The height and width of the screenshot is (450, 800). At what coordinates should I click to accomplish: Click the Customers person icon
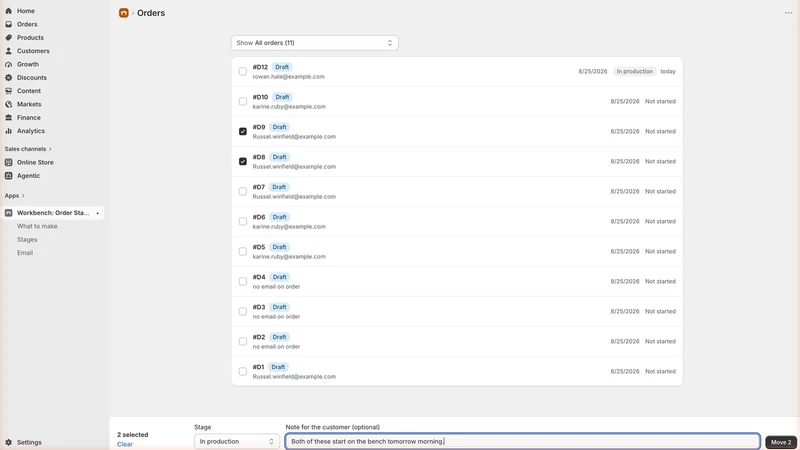pos(9,51)
